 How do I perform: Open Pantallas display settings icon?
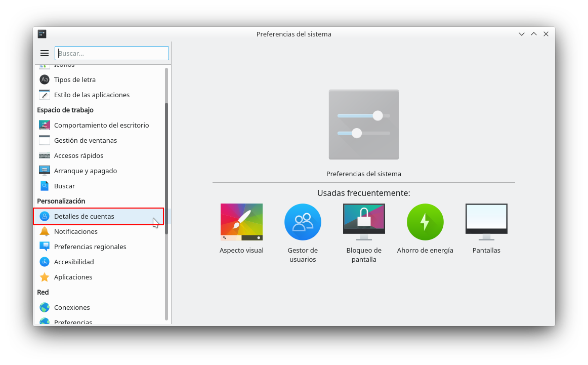(486, 222)
